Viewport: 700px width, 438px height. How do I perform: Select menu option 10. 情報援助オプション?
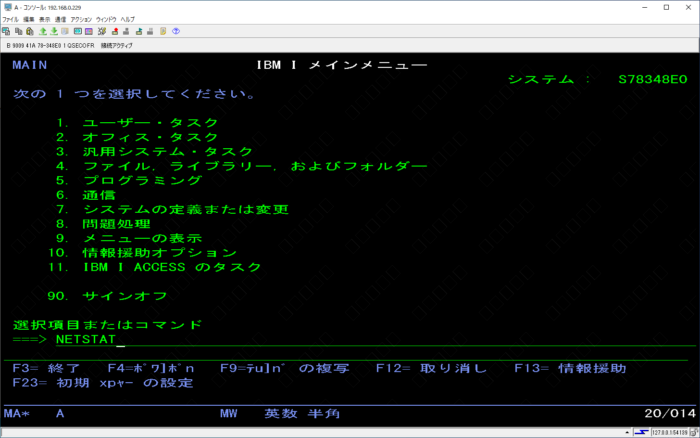[142, 253]
